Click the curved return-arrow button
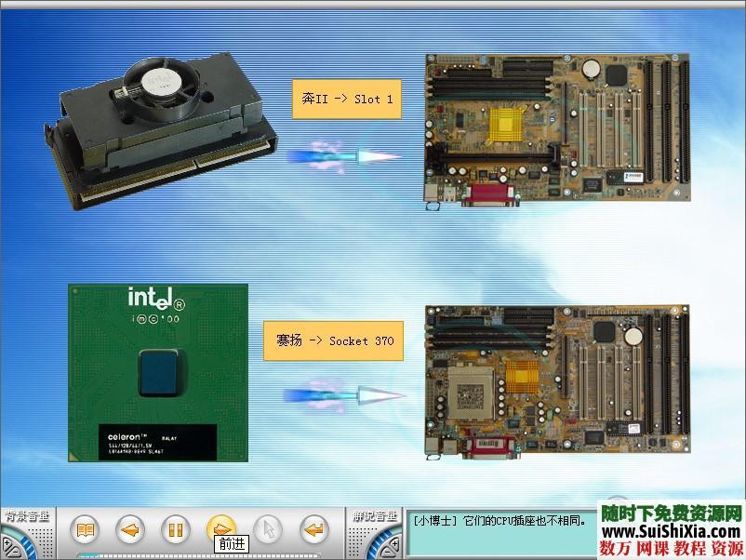746x560 pixels. tap(314, 530)
